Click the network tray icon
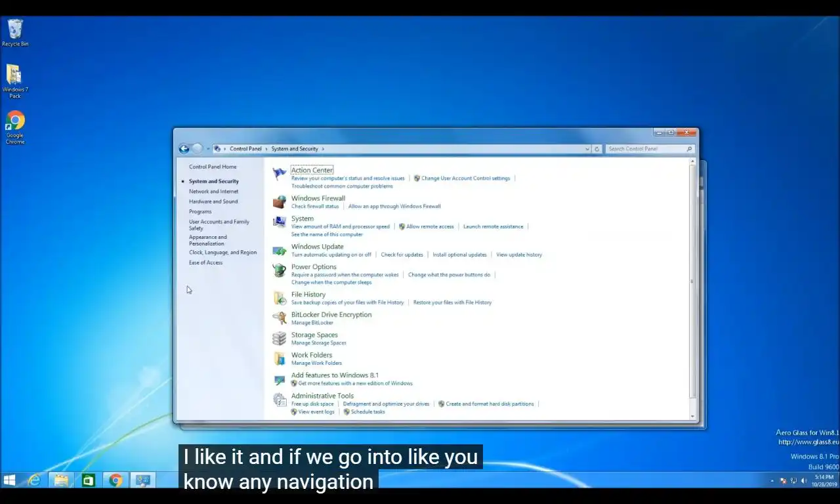Screen dimensions: 840x504 (x=793, y=481)
